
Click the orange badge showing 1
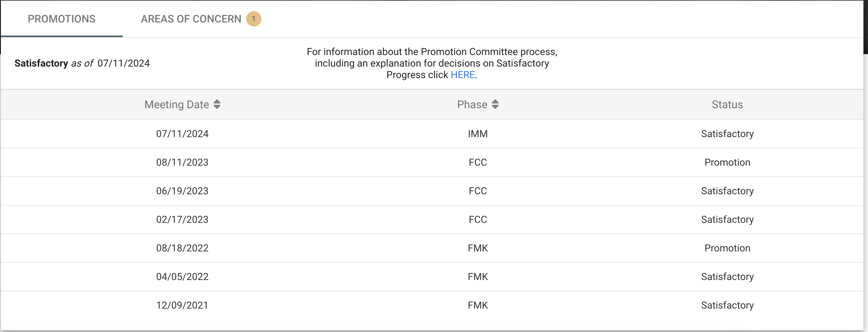point(254,19)
